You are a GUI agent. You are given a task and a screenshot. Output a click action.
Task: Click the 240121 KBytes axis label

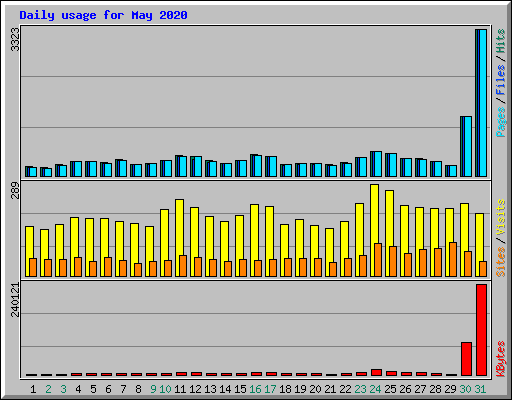pyautogui.click(x=15, y=300)
